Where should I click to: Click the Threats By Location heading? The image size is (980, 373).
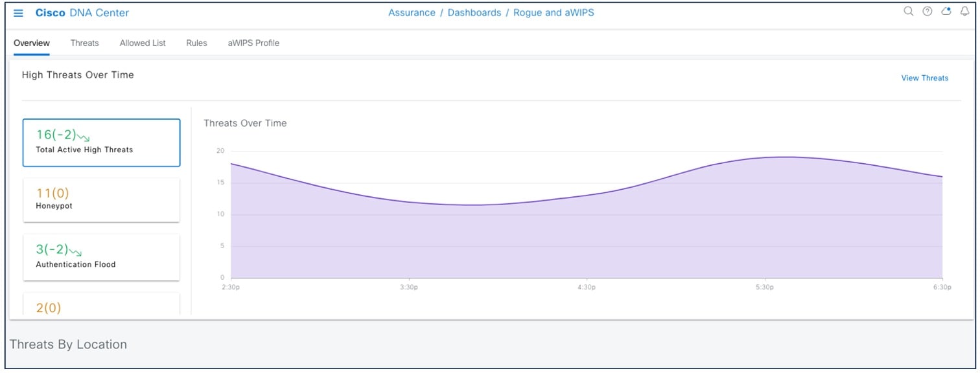tap(68, 345)
